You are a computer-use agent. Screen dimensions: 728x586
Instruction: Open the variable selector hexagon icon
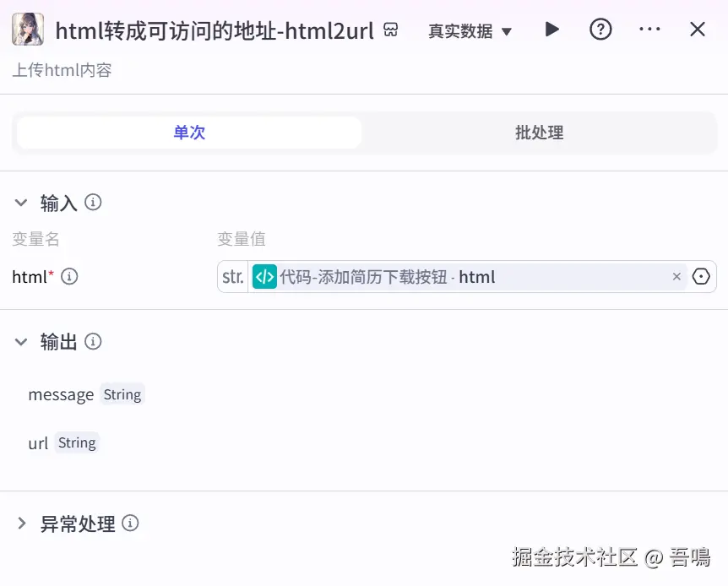coord(701,277)
